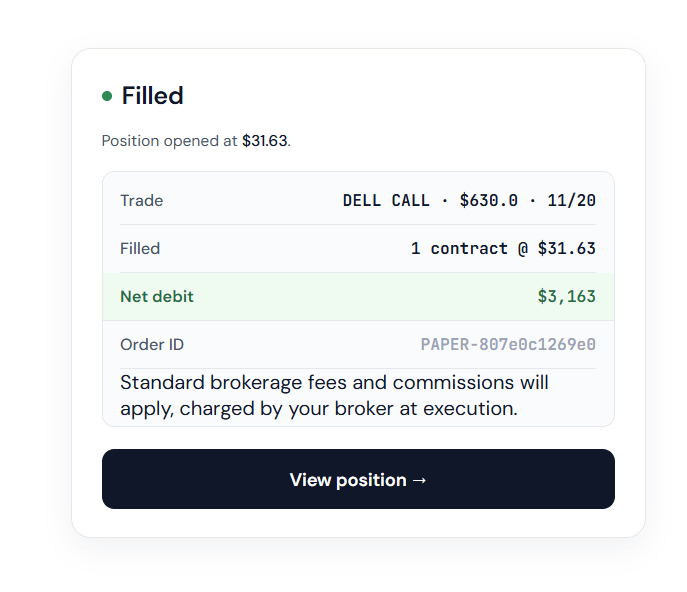The image size is (687, 592).
Task: Click the brokerage fees disclaimer text
Action: (334, 396)
